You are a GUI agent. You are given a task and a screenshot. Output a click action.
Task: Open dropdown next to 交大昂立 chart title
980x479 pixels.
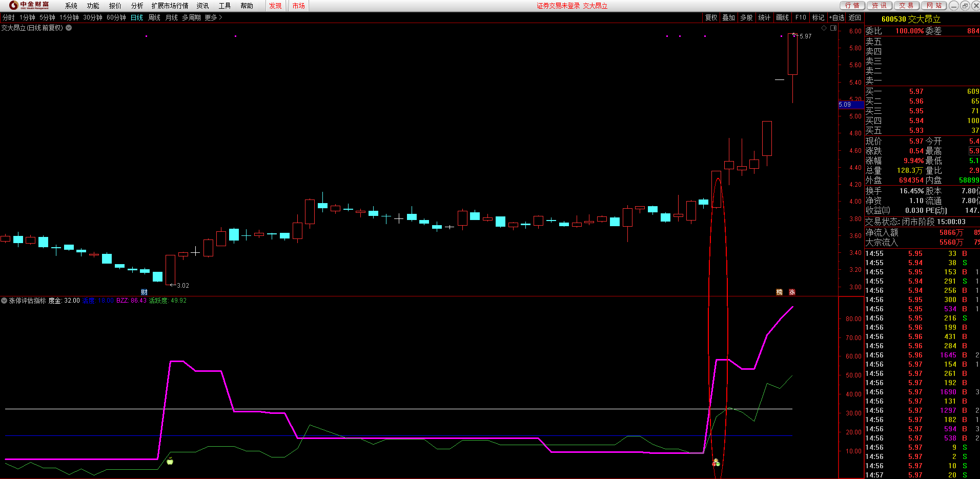click(x=69, y=28)
